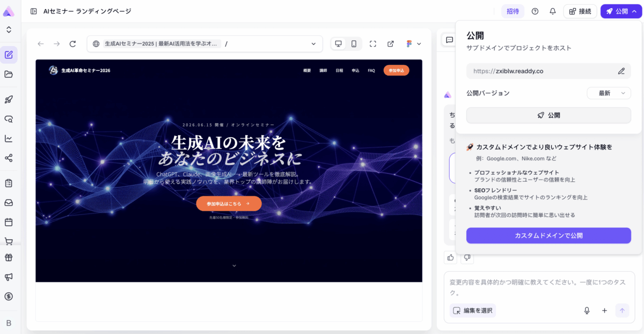The height and width of the screenshot is (334, 644).
Task: Click the 招待 invite button
Action: (x=513, y=11)
